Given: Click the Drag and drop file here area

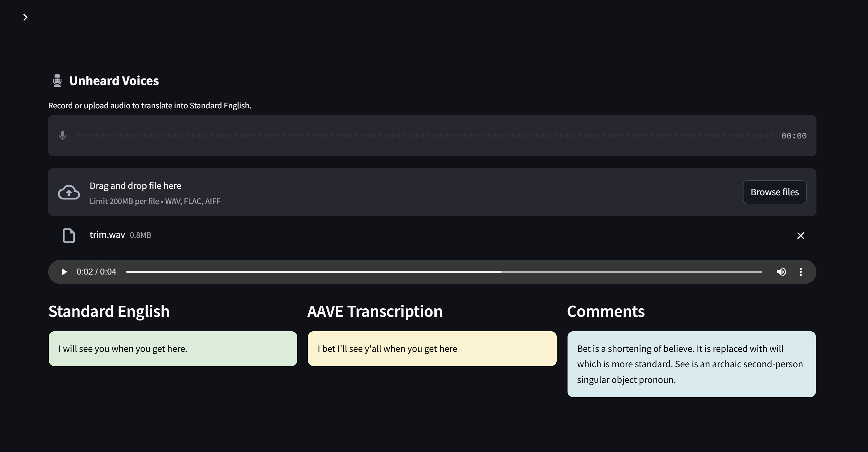Looking at the screenshot, I should tap(432, 192).
